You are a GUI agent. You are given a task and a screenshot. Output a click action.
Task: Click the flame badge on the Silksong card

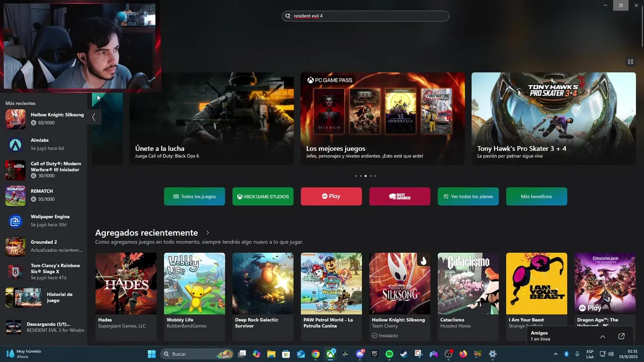tap(423, 260)
